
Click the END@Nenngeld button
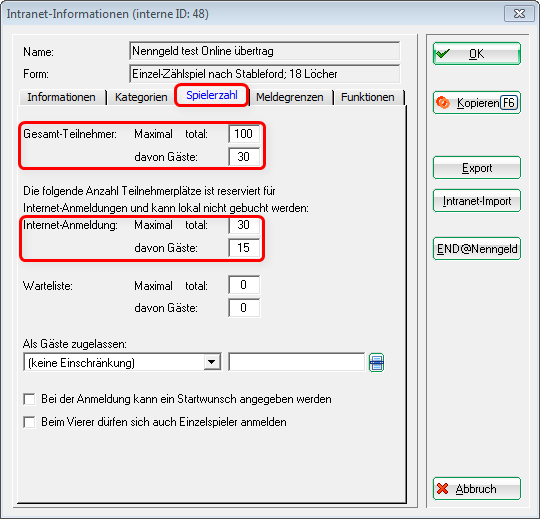(x=477, y=249)
